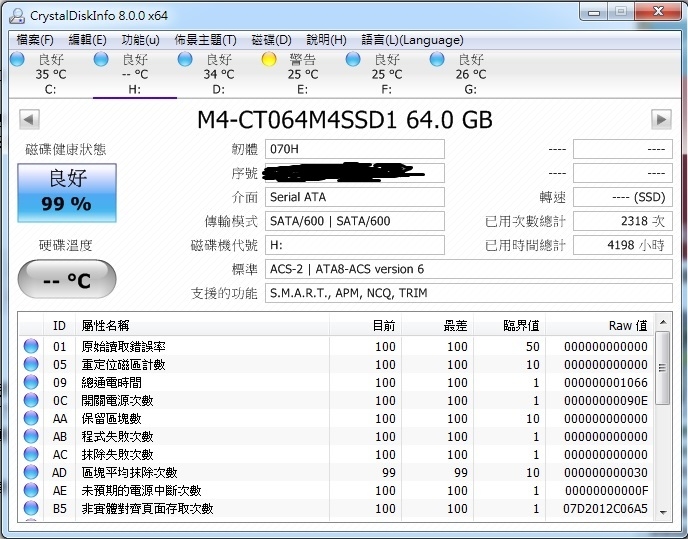Click status icon of attribute 0C row

(x=31, y=400)
